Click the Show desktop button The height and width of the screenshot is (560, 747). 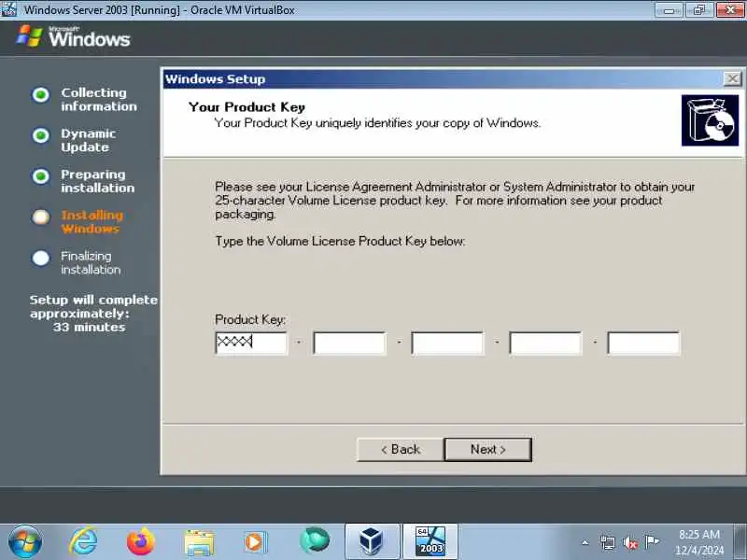tap(740, 542)
